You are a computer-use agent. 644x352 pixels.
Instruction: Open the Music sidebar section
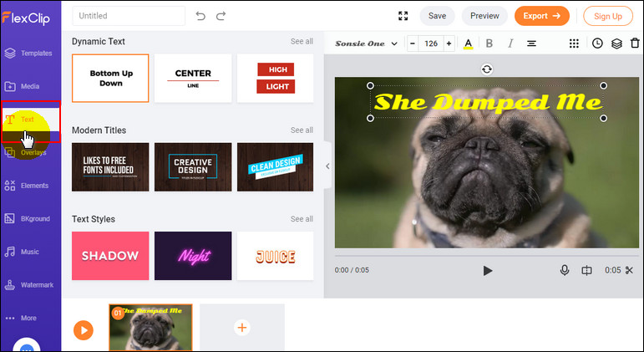[x=23, y=252]
